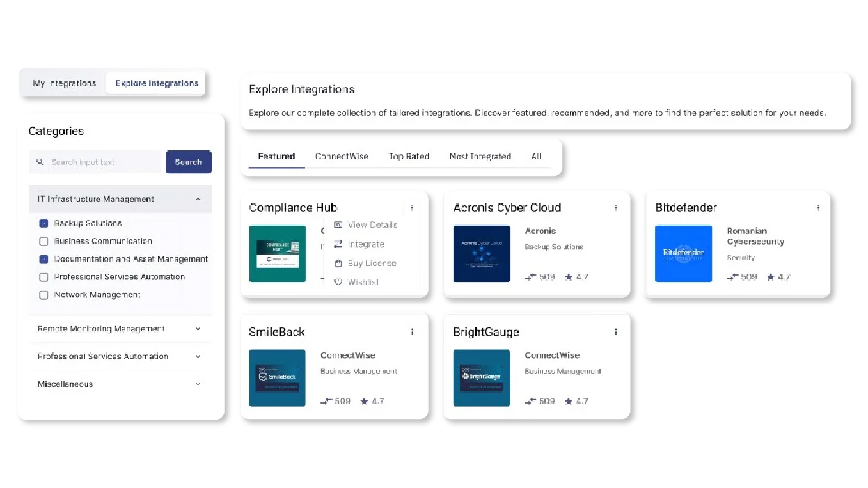Enable the Business Communication checkbox

[x=43, y=242]
